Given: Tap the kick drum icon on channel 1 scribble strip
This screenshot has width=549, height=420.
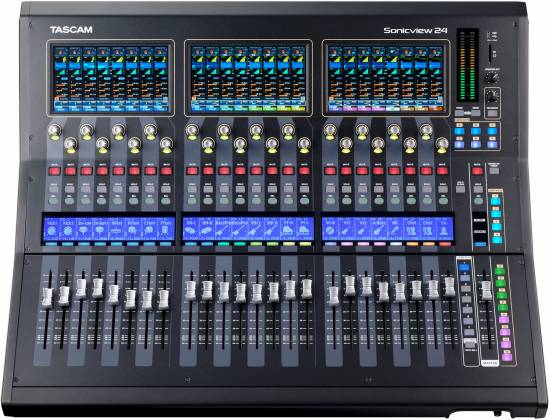Looking at the screenshot, I should tap(51, 230).
